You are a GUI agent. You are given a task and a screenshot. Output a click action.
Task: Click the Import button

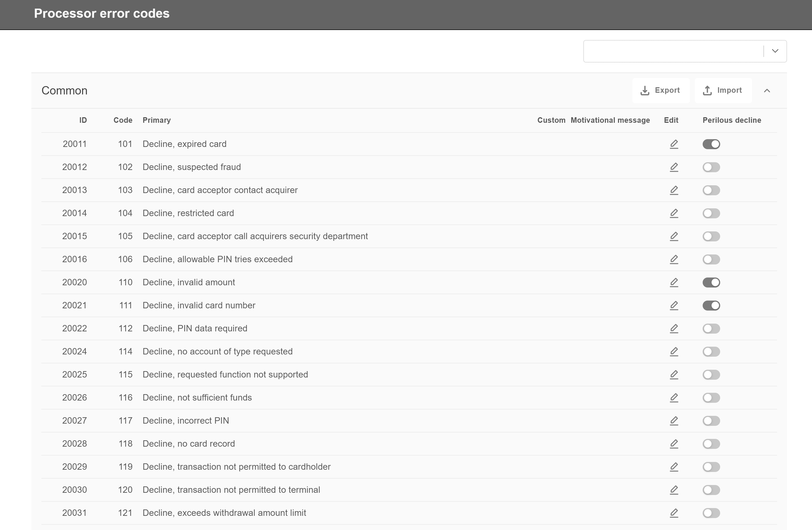(x=723, y=91)
